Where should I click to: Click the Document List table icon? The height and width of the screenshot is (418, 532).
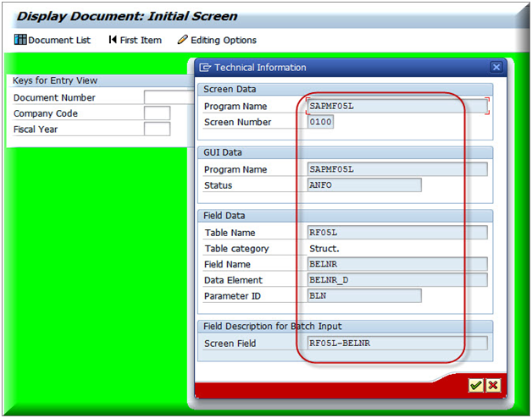click(20, 40)
